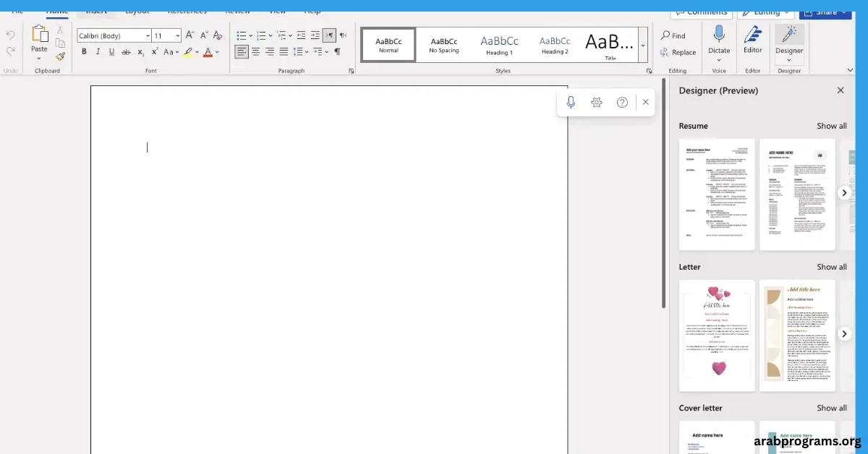
Task: Select the pink hearts Letter template
Action: pos(717,335)
